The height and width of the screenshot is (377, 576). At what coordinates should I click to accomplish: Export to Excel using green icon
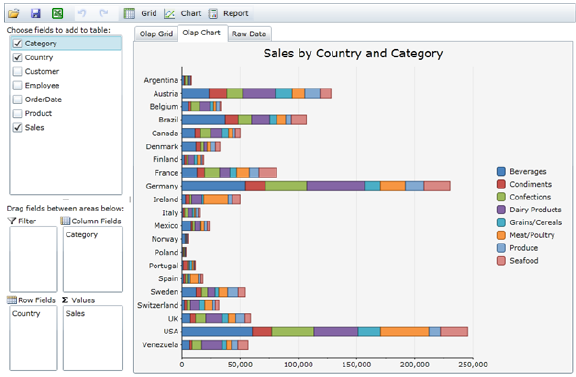pos(57,14)
